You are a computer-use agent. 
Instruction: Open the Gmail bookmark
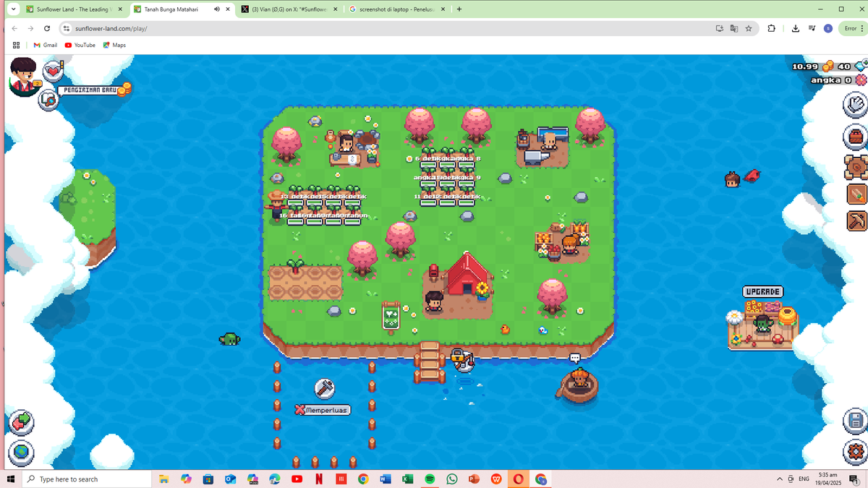click(x=45, y=45)
